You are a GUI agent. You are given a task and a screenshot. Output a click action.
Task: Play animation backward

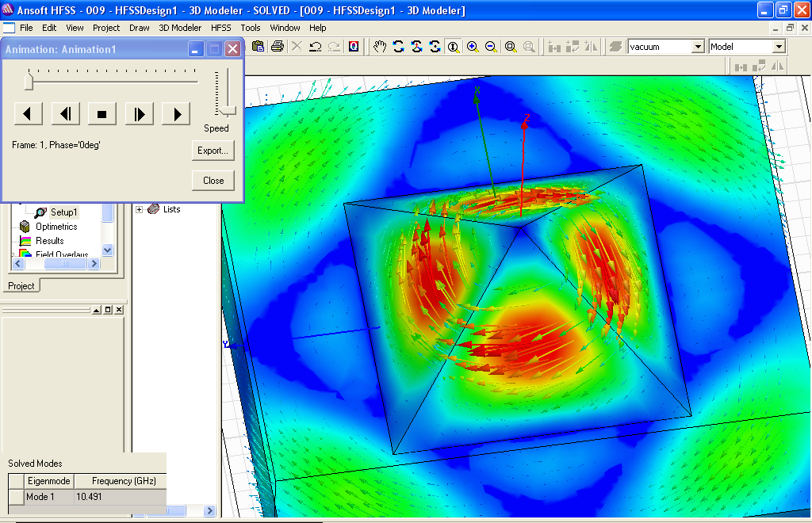[29, 114]
